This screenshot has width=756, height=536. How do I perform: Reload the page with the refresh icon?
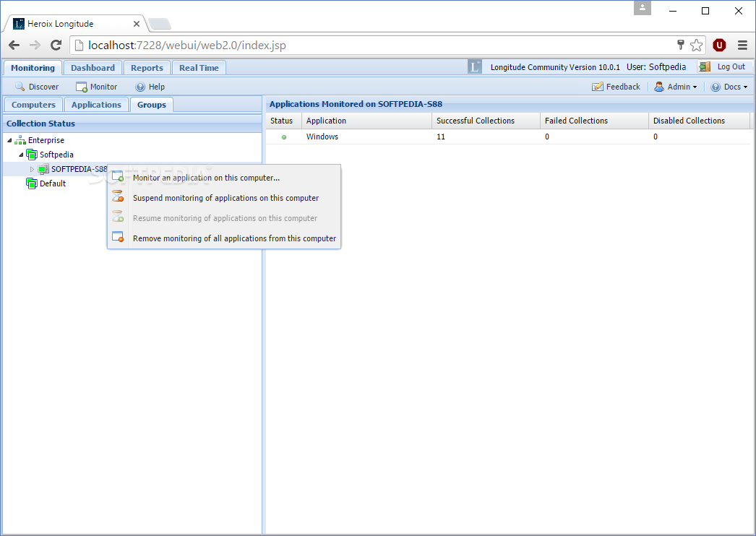coord(56,46)
